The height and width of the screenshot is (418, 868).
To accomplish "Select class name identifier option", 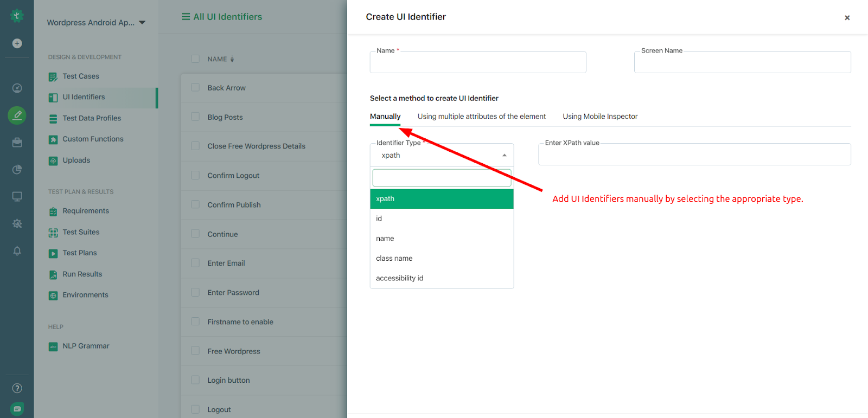I will tap(442, 259).
